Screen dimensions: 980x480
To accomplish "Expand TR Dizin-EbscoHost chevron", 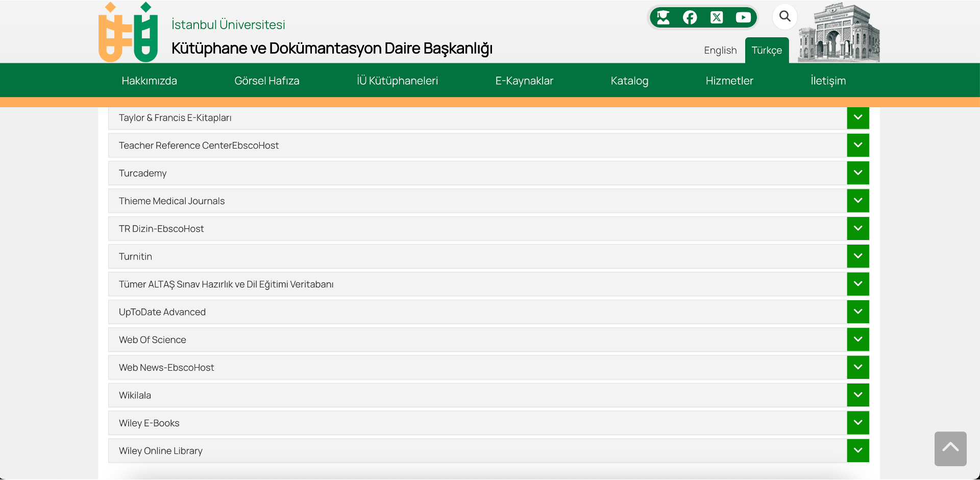I will (858, 228).
